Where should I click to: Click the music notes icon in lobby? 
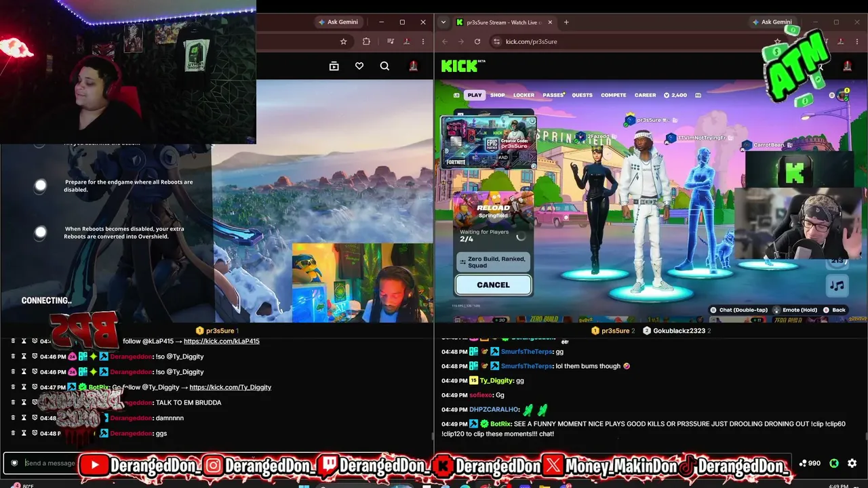837,285
